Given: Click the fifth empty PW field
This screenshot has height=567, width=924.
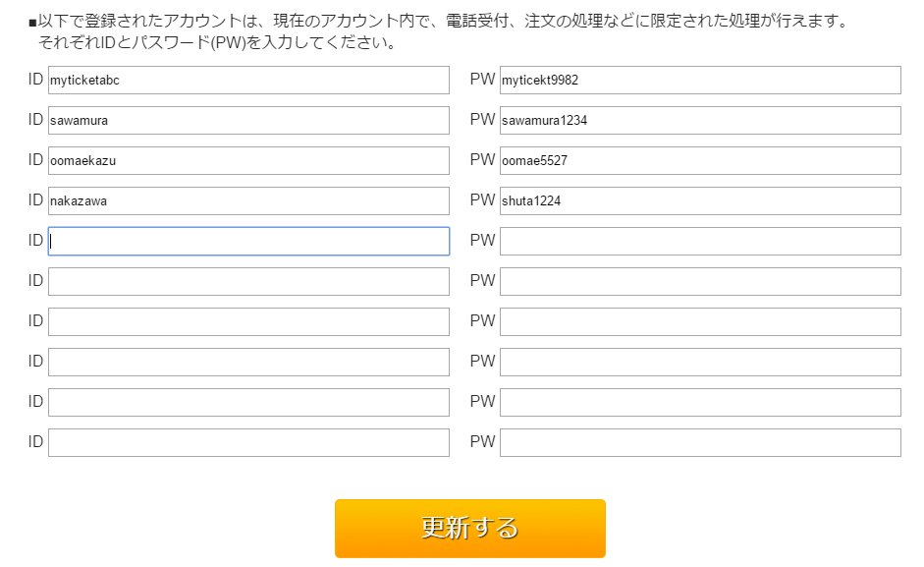Looking at the screenshot, I should pos(700,241).
